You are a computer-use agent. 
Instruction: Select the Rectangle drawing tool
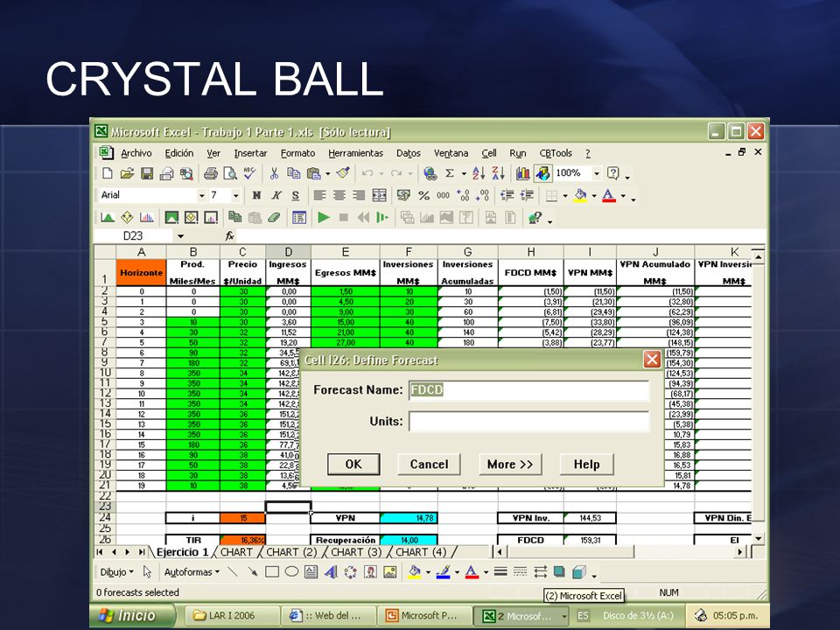[272, 572]
